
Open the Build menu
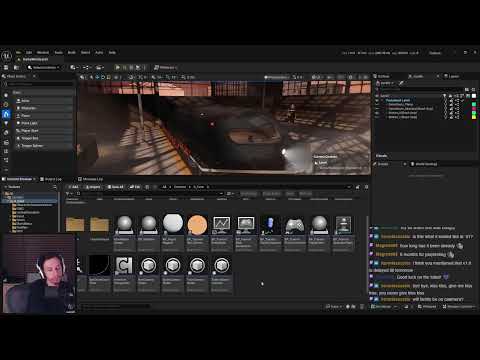tap(72, 52)
